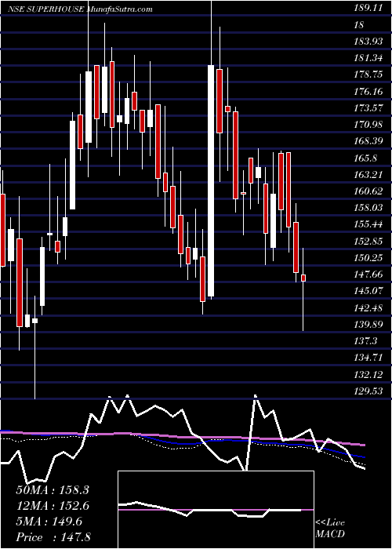Select price level 183.93 on the axis
This screenshot has height=549, width=392.
368,42
